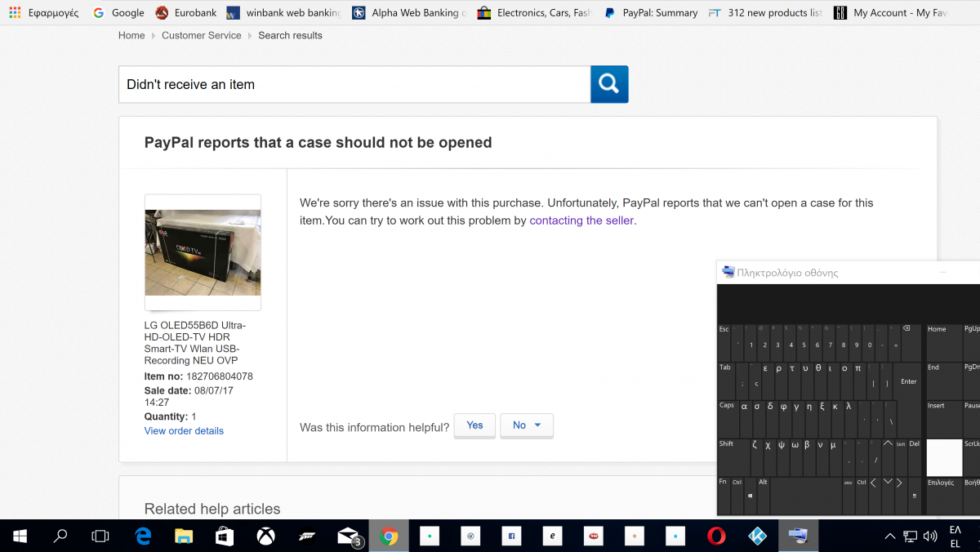
Task: Open the My Account bookmark
Action: pos(889,12)
